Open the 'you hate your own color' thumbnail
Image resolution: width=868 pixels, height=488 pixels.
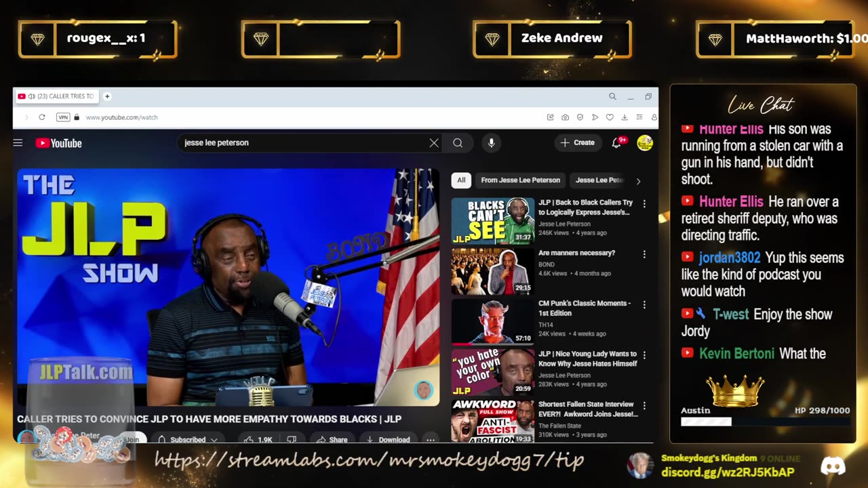point(492,371)
